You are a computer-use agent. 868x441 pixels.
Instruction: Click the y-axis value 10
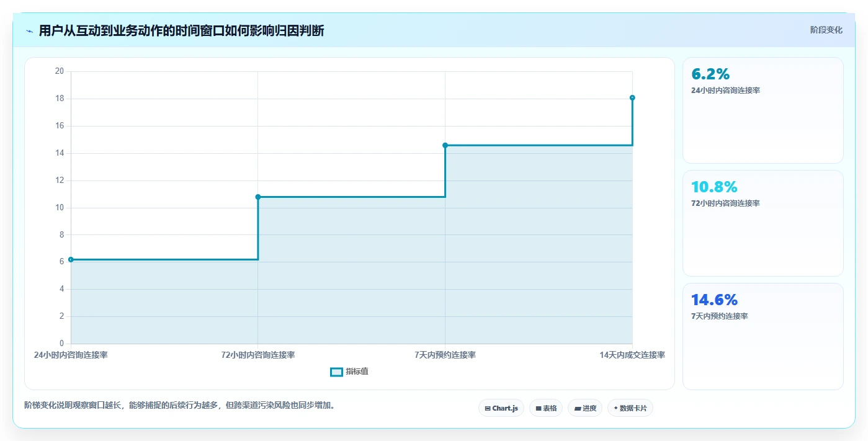(x=60, y=207)
